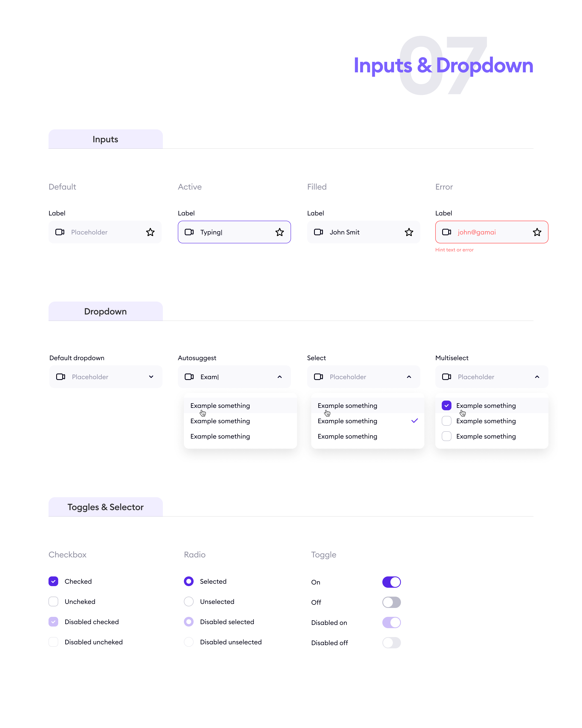Click the camera icon in the Autosuggest field
The height and width of the screenshot is (728, 582).
[189, 377]
